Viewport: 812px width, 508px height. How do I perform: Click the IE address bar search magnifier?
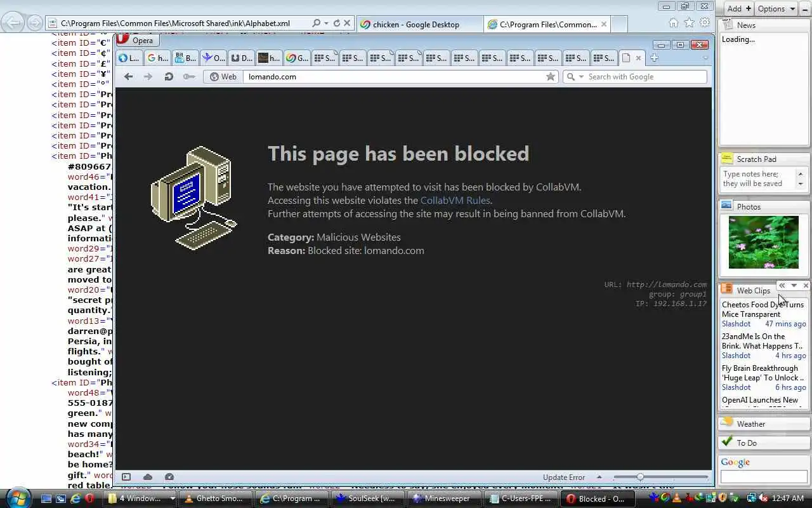coord(317,23)
